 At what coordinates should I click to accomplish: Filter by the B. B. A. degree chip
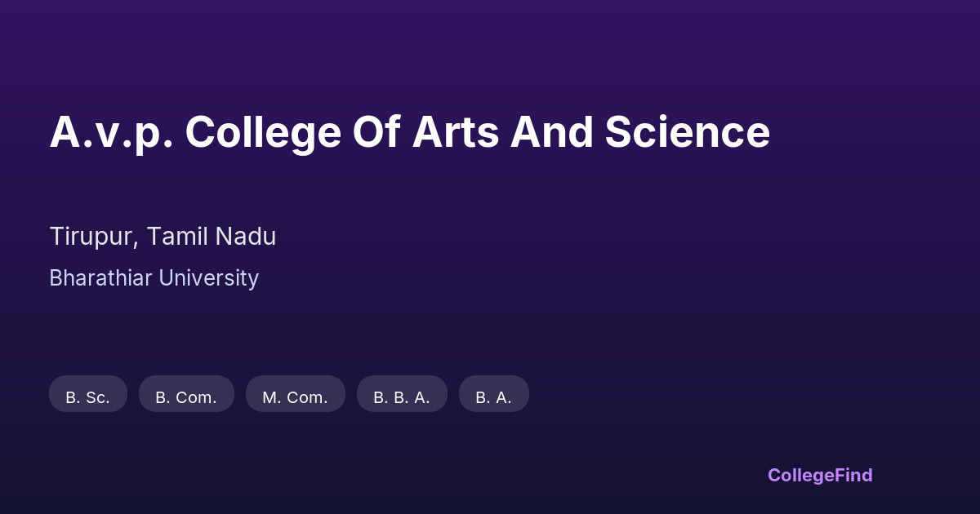[x=402, y=394]
